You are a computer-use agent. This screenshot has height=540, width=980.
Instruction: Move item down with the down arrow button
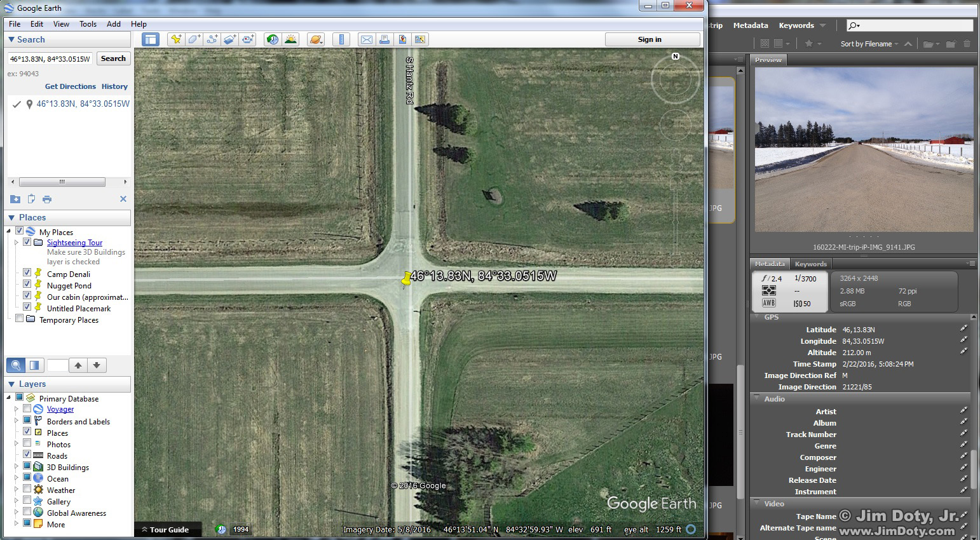(97, 365)
